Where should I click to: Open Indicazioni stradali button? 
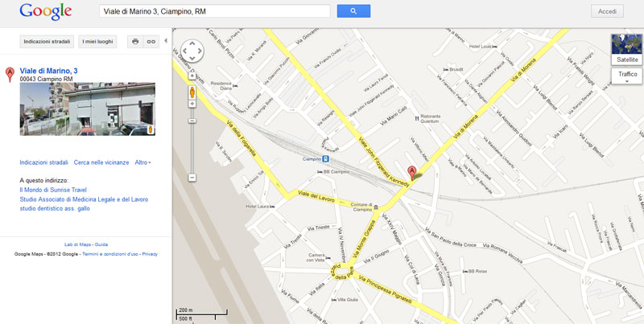[47, 42]
